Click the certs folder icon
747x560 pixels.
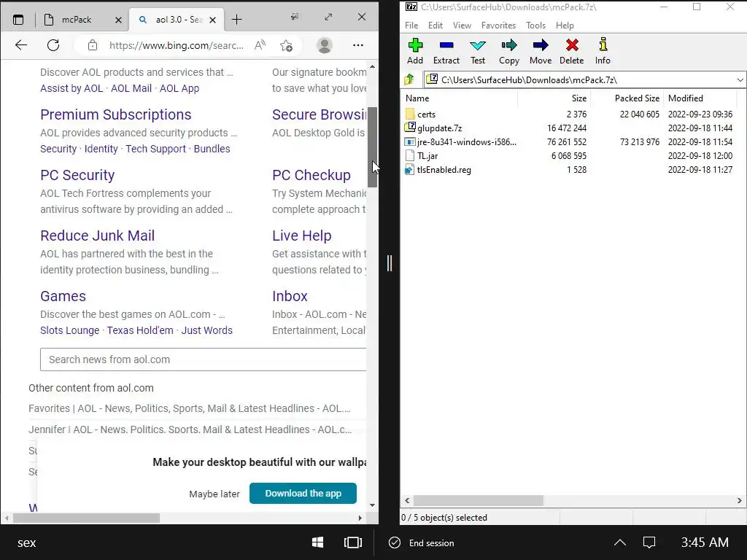tap(410, 114)
